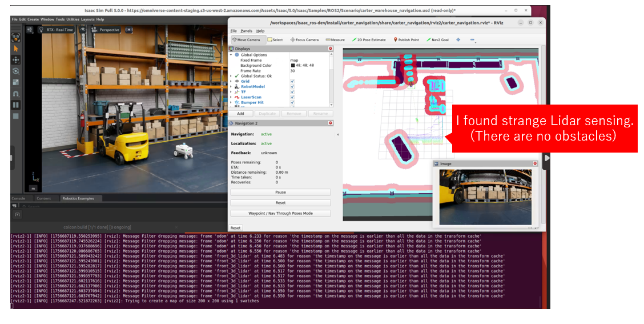Uncheck the Bumper Hit display checkbox
The image size is (644, 324).
coord(292,102)
